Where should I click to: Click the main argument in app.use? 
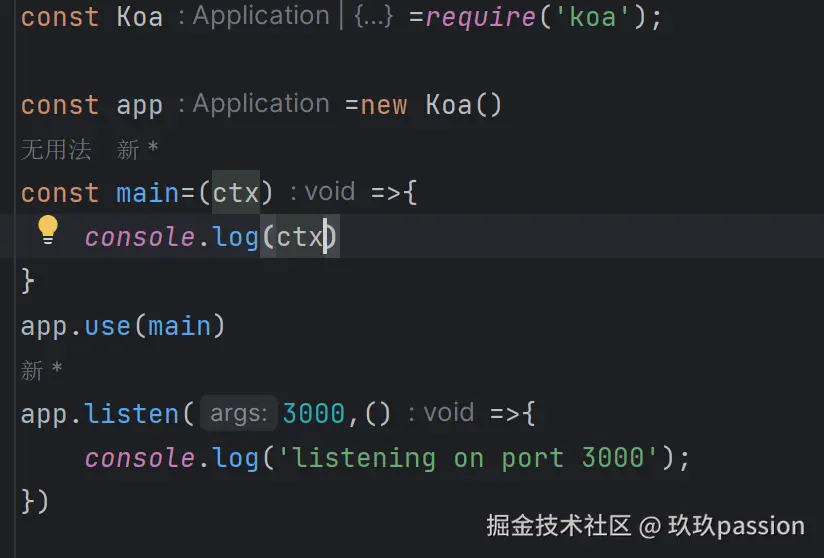[180, 325]
